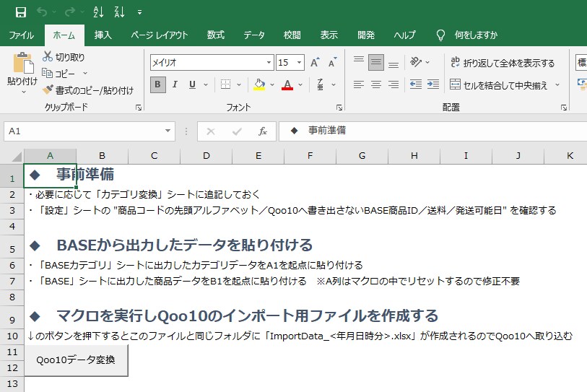Click the Name Box showing A1

[x=84, y=131]
